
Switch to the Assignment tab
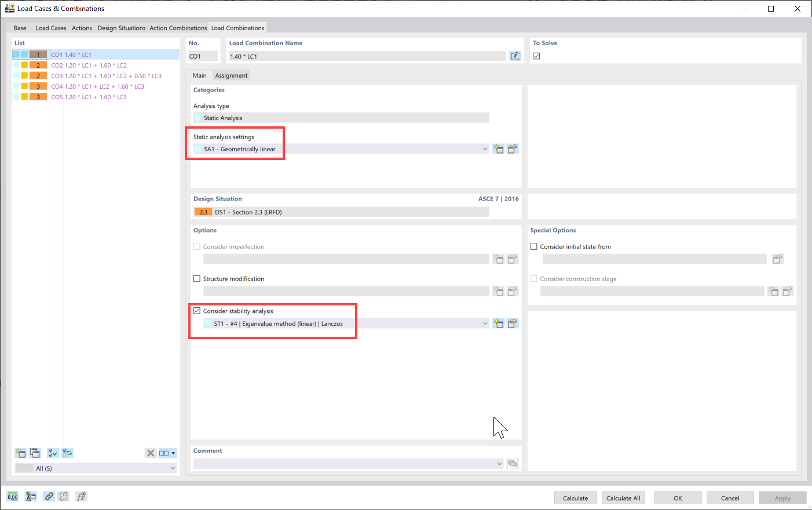pyautogui.click(x=231, y=75)
